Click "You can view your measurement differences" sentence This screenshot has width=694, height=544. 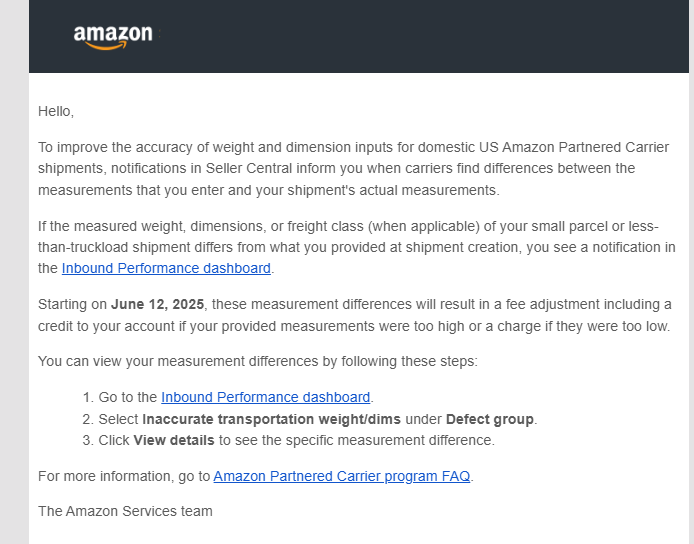click(258, 361)
